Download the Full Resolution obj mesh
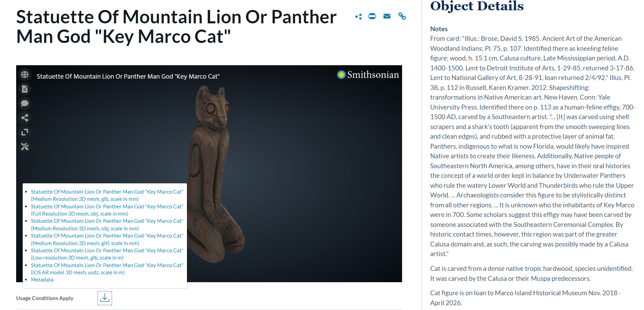This screenshot has width=644, height=310. pos(107,210)
